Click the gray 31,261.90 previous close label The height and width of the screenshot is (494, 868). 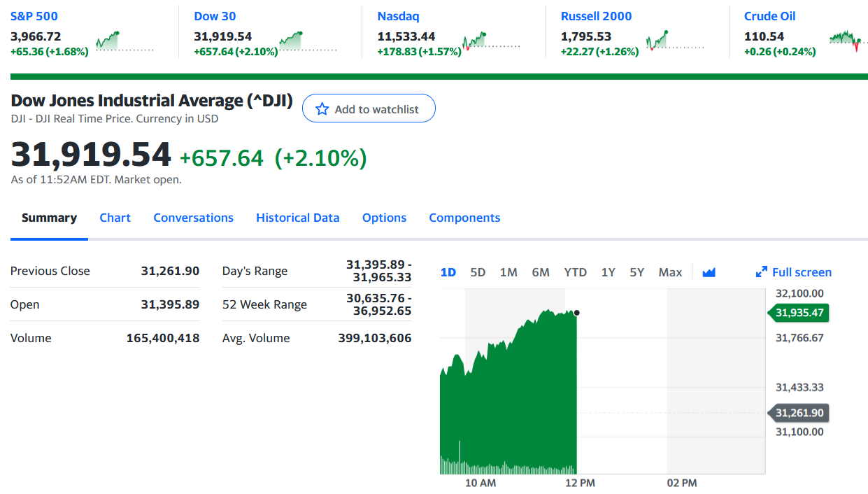pos(799,413)
